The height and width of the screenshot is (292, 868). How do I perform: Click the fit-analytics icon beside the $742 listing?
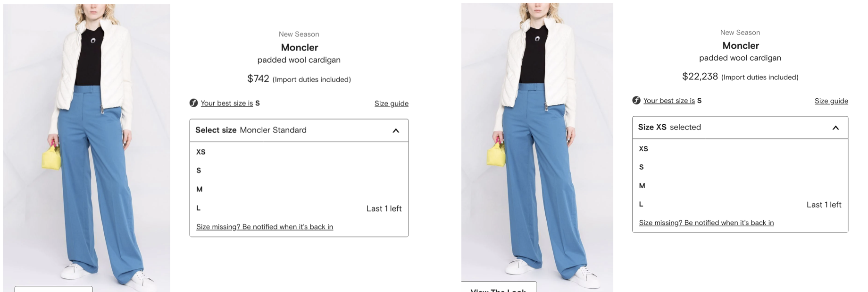[193, 103]
